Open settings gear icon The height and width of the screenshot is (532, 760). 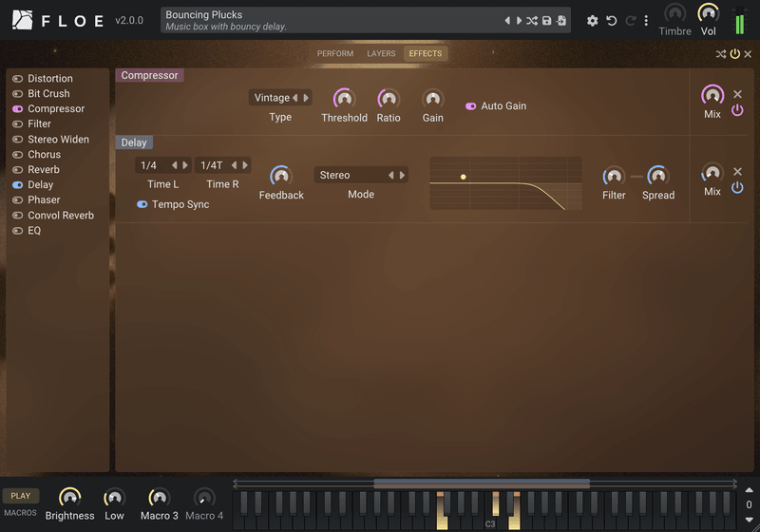coord(592,20)
